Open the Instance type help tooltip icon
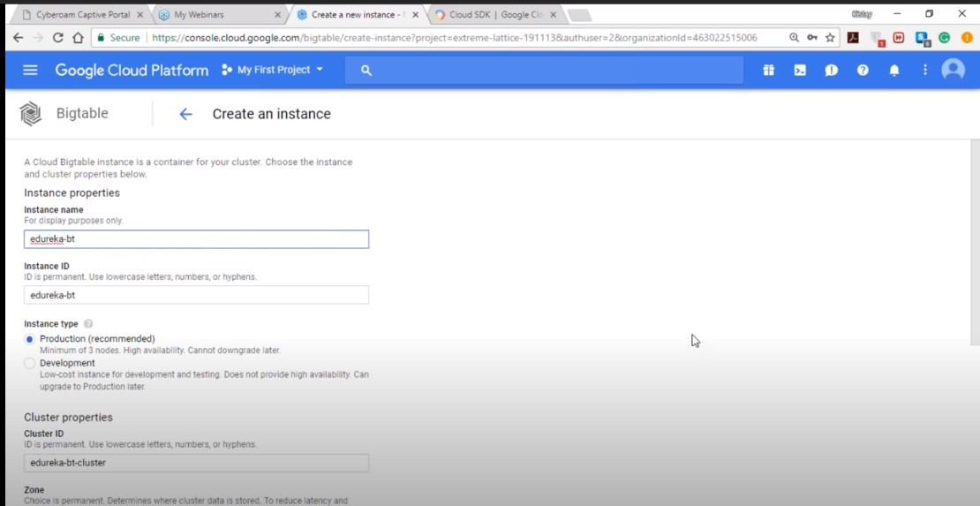This screenshot has height=506, width=980. point(88,324)
